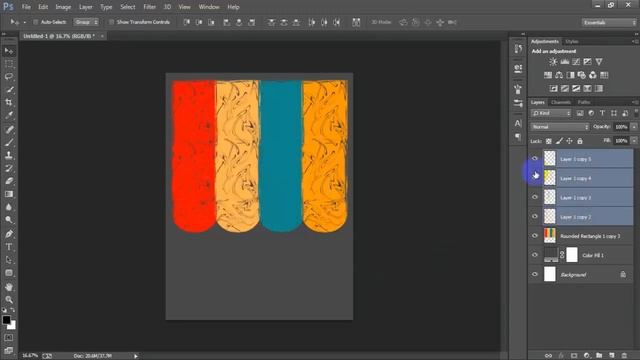
Task: Open the Filter menu
Action: click(x=149, y=7)
